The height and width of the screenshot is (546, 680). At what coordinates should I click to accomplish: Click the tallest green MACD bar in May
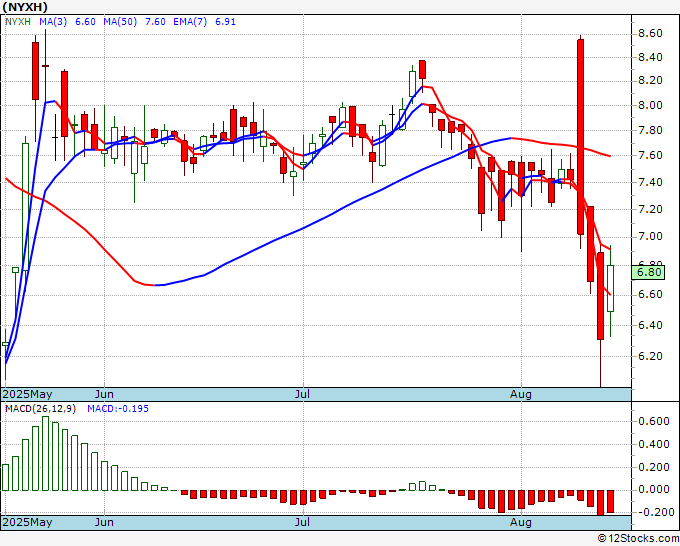pyautogui.click(x=45, y=454)
